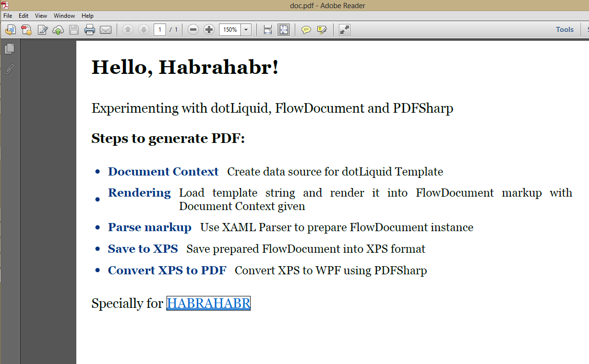Image resolution: width=589 pixels, height=364 pixels.
Task: Zoom in on the document
Action: click(209, 29)
